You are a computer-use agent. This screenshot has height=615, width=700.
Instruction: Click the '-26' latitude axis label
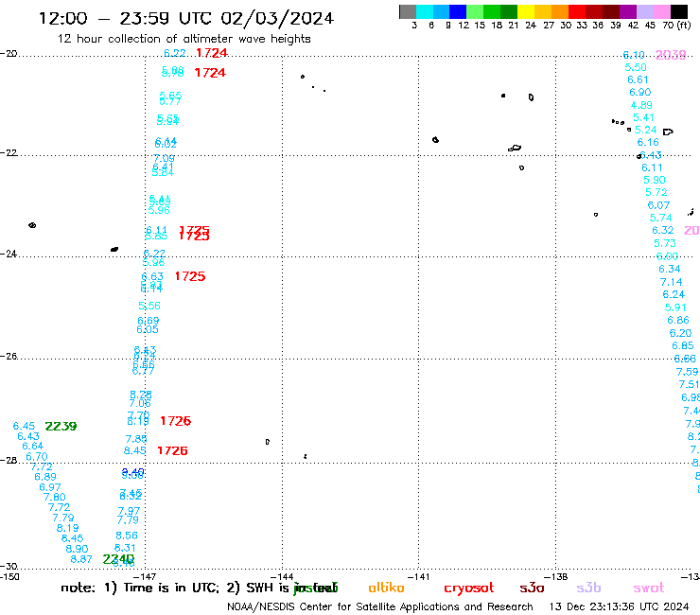[9, 357]
